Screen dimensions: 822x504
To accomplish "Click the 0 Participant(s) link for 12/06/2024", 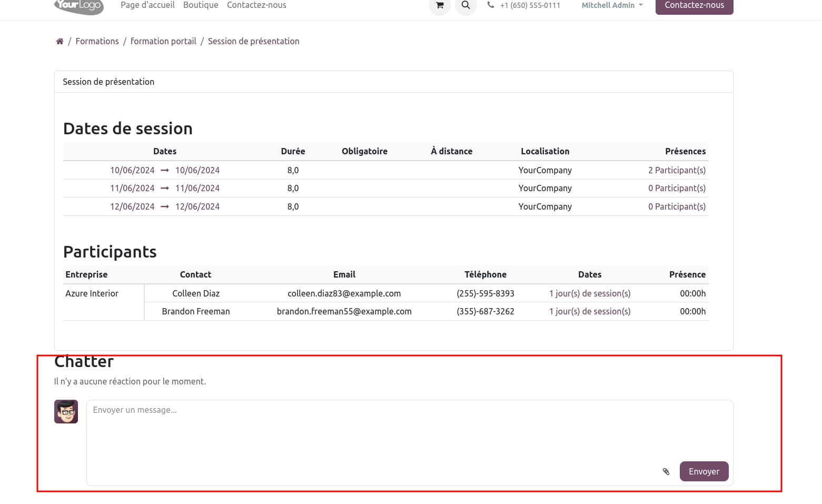I will point(677,206).
